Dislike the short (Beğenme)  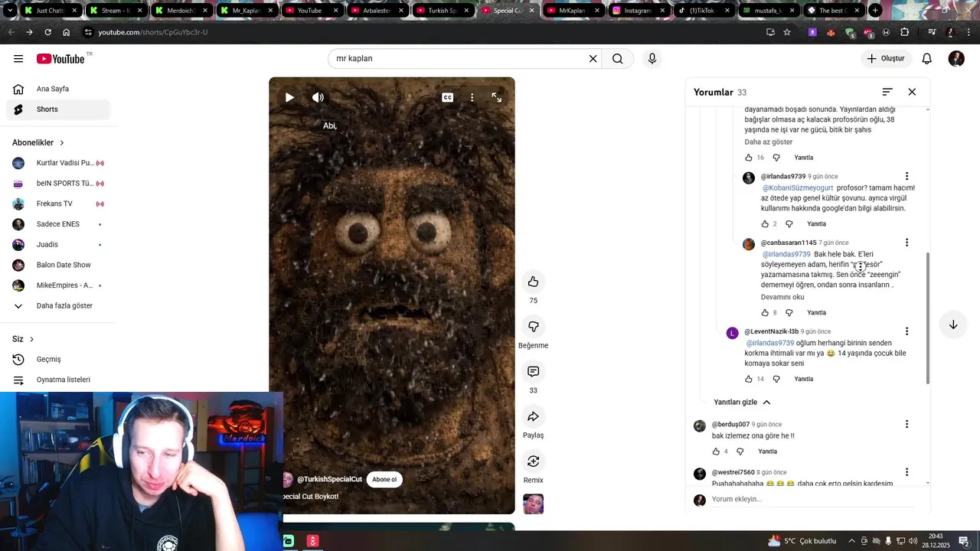(x=534, y=327)
